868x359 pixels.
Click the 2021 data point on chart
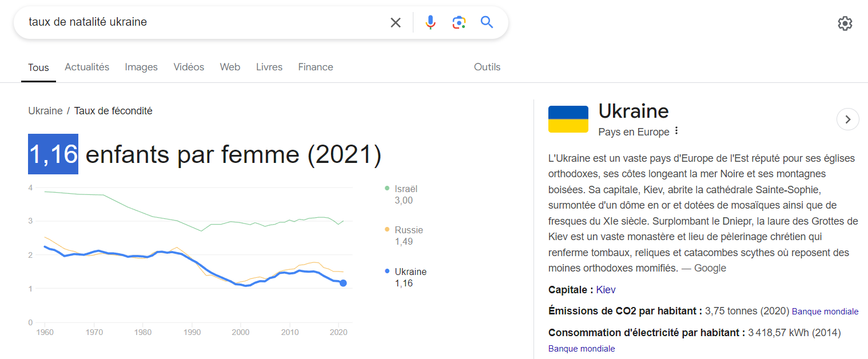click(343, 283)
